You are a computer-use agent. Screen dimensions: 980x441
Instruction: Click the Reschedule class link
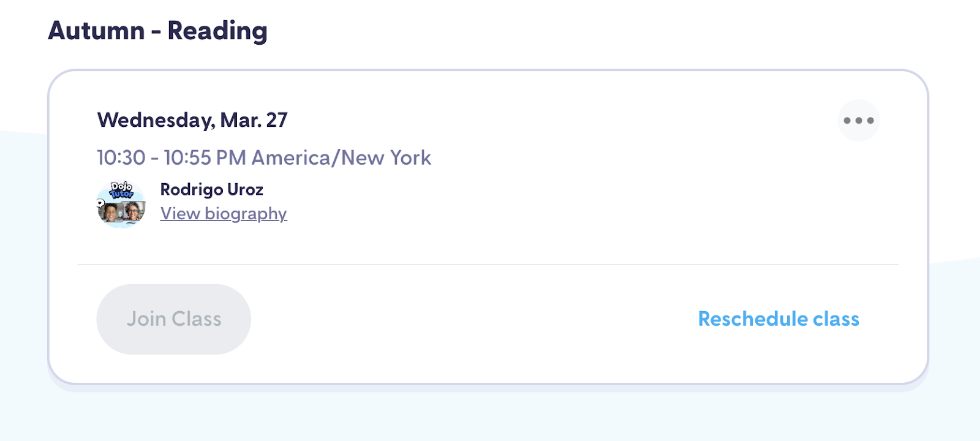coord(778,319)
